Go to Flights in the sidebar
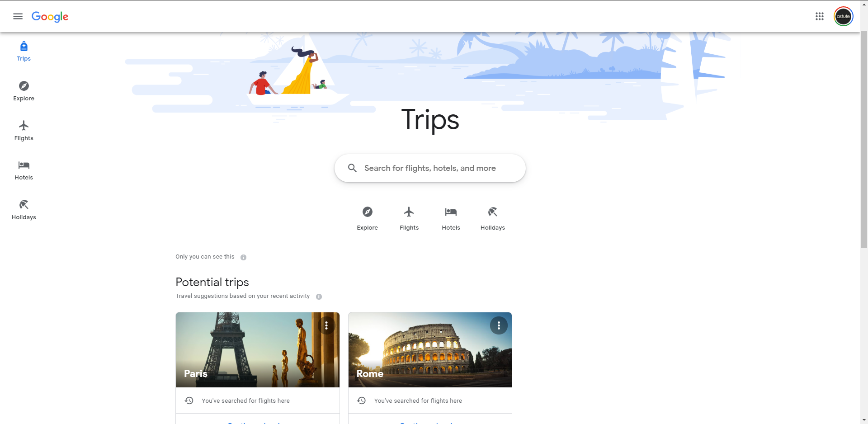 coord(24,131)
